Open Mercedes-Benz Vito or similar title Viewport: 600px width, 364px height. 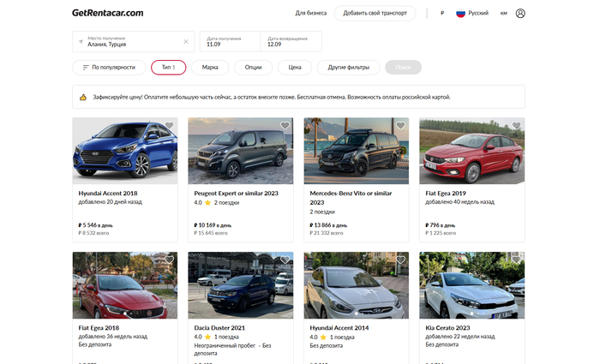(x=351, y=198)
